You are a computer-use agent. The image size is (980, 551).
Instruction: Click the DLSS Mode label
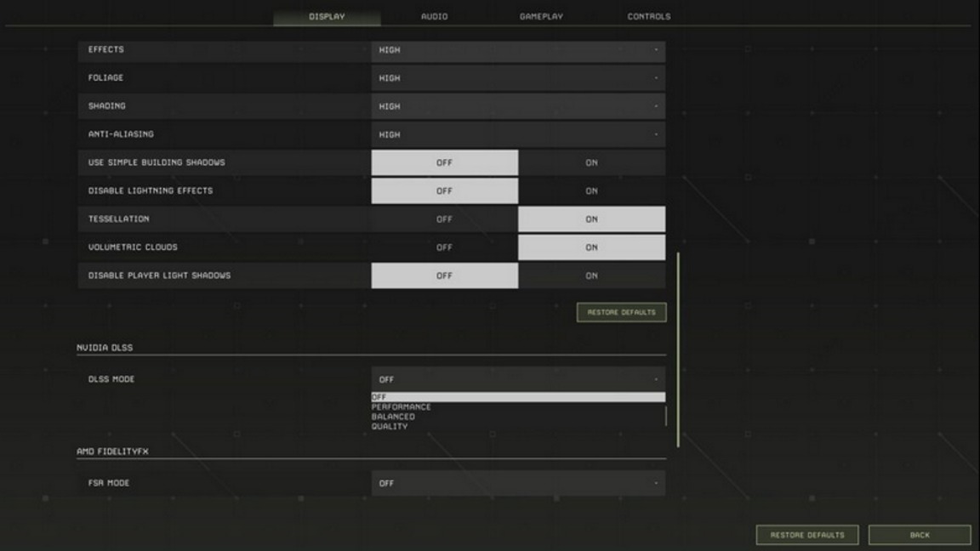click(x=111, y=379)
